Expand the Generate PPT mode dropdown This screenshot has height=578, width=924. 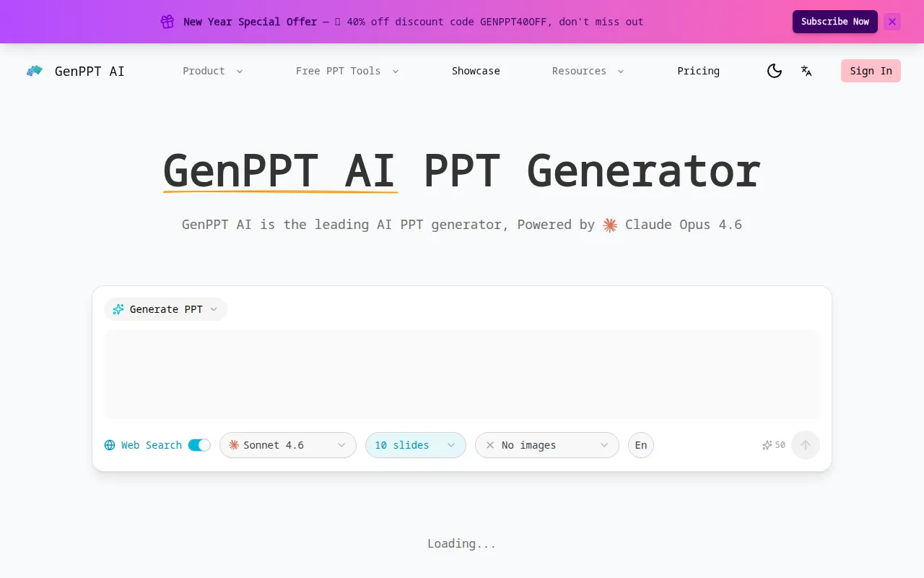(x=214, y=309)
